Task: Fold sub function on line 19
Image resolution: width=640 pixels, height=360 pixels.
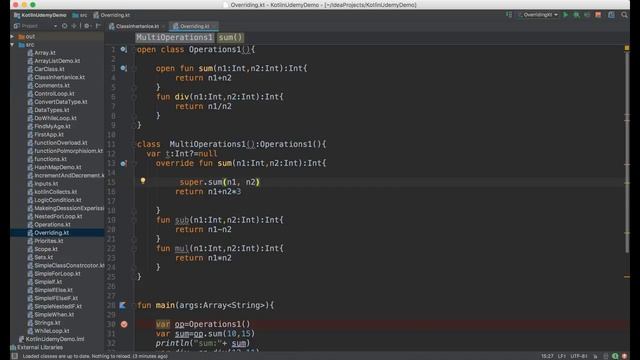Action: (x=134, y=220)
